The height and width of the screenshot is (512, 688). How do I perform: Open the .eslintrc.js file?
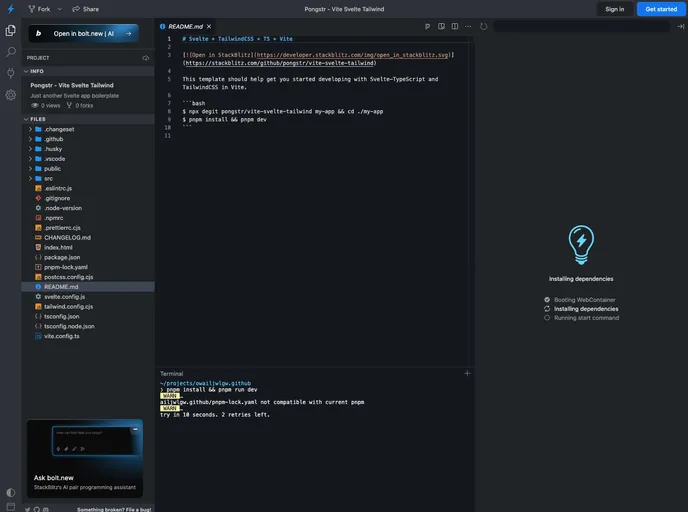pyautogui.click(x=88, y=188)
